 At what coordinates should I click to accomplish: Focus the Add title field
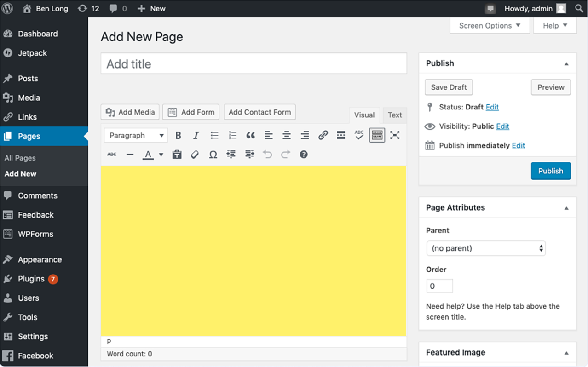click(x=254, y=63)
